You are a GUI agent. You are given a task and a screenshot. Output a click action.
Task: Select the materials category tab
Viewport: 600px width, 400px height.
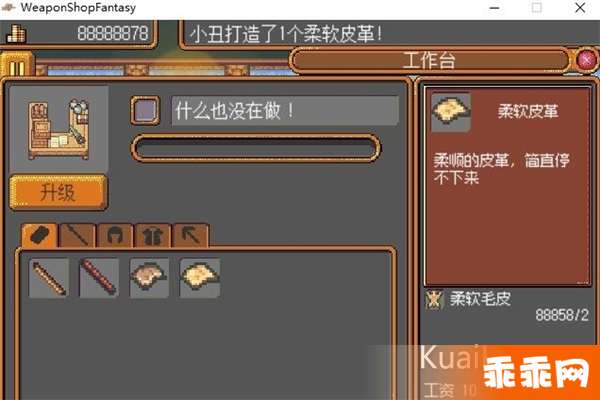click(40, 235)
